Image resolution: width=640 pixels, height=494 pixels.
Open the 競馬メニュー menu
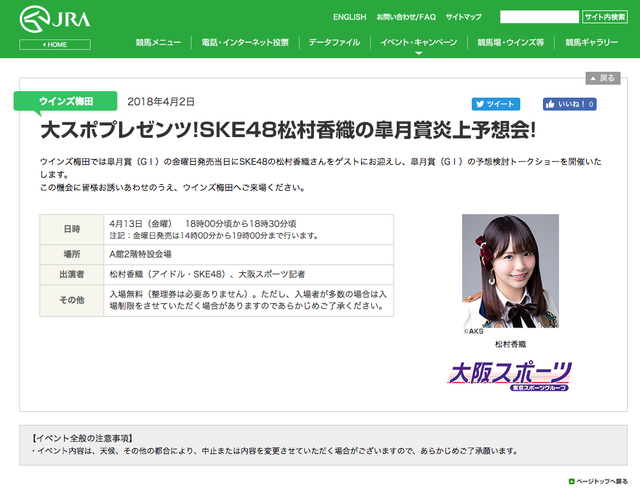(x=158, y=42)
